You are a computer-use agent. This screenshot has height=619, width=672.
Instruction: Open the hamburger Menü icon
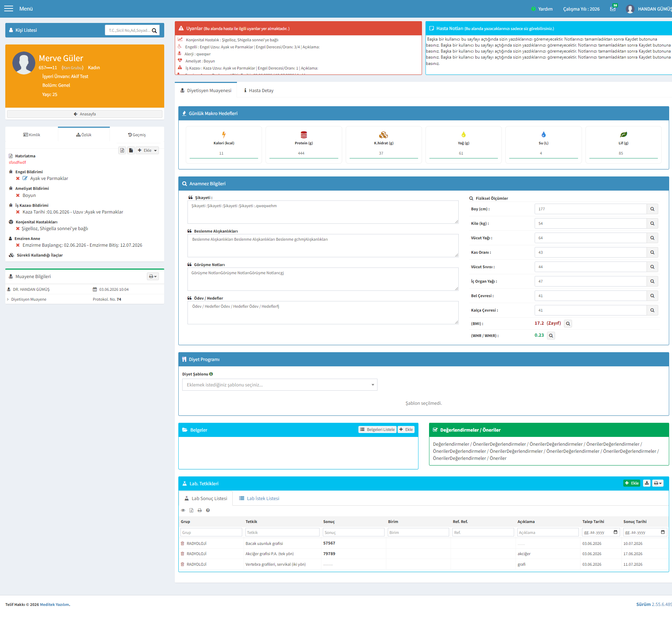(8, 8)
